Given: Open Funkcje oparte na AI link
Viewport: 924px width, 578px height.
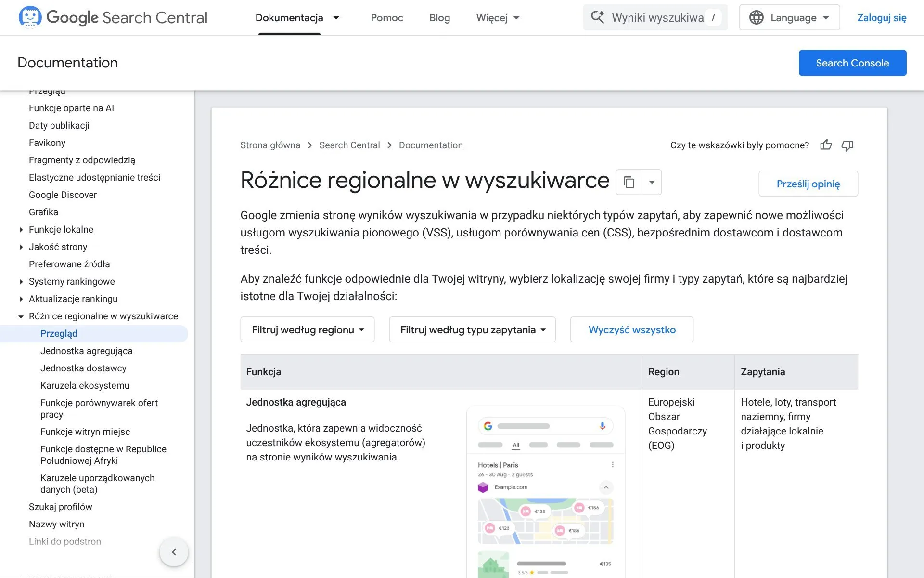Looking at the screenshot, I should pyautogui.click(x=71, y=108).
